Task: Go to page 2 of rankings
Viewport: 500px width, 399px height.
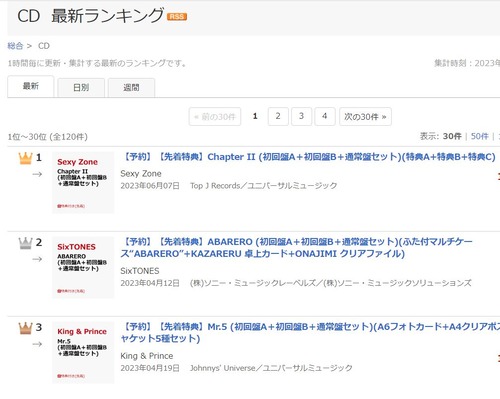Action: point(278,116)
